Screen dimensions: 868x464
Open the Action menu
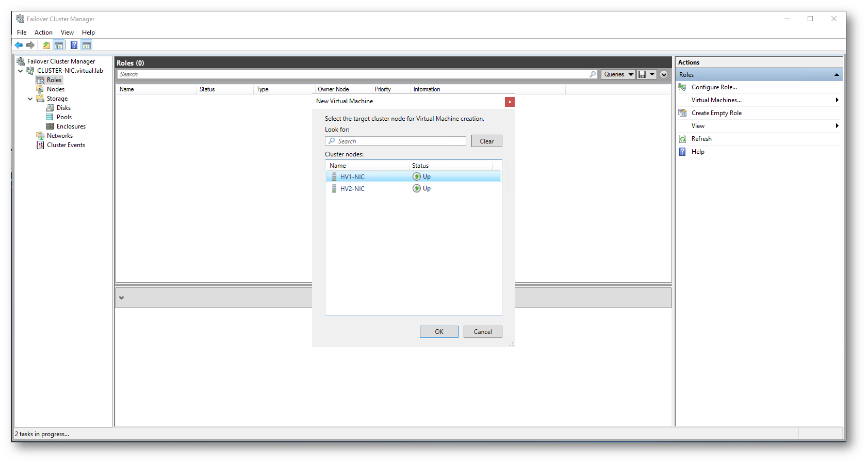point(43,33)
